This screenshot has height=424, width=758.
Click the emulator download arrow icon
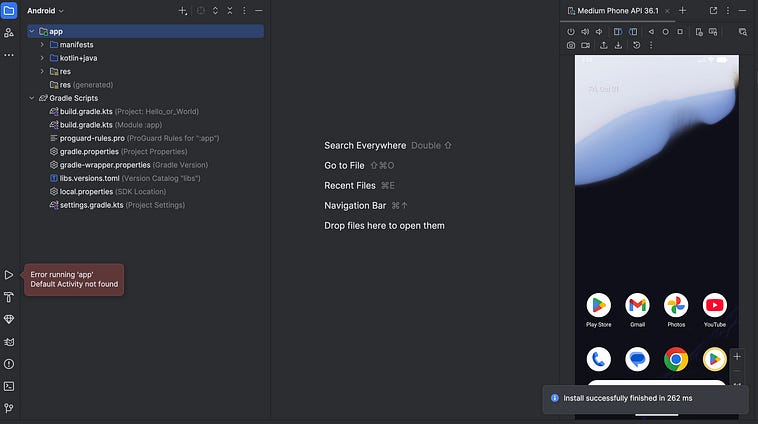[x=618, y=45]
